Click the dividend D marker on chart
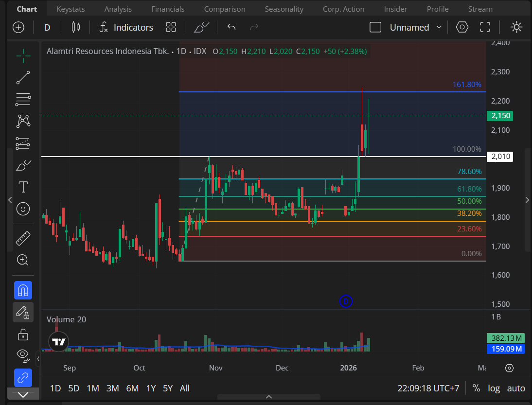Viewport: 532px width, 405px height. (346, 301)
